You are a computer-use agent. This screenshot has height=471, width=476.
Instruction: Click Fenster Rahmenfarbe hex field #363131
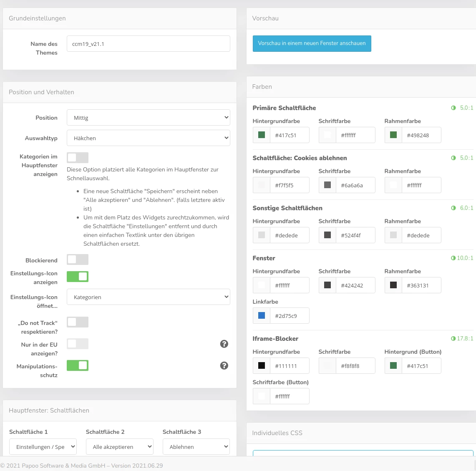point(421,285)
